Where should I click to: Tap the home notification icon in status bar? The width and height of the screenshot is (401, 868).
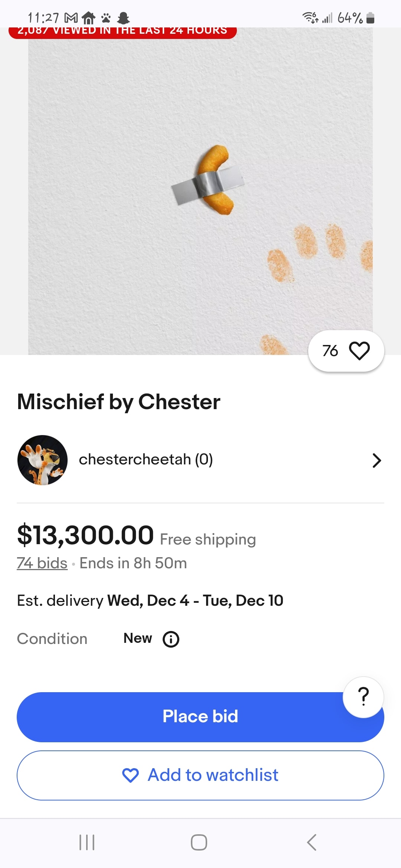[x=88, y=18]
